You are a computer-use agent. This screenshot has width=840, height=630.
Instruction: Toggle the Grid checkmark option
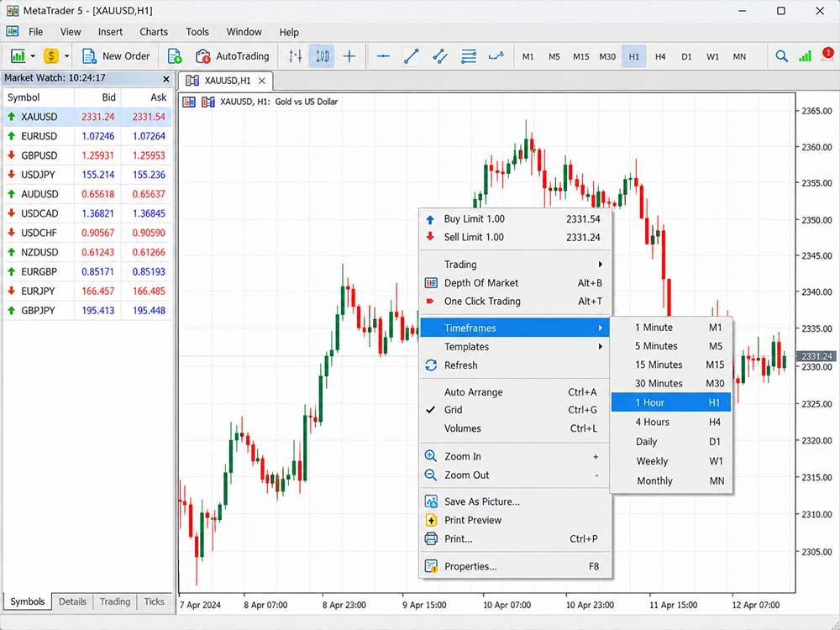pyautogui.click(x=516, y=410)
